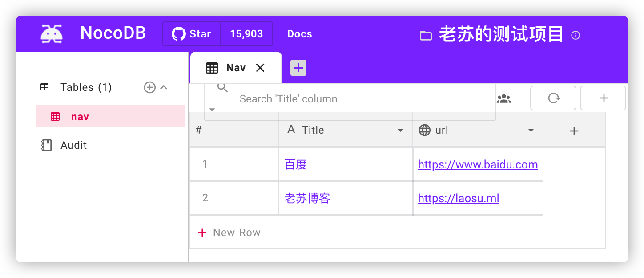
Task: Add a new tab with plus button
Action: 298,68
